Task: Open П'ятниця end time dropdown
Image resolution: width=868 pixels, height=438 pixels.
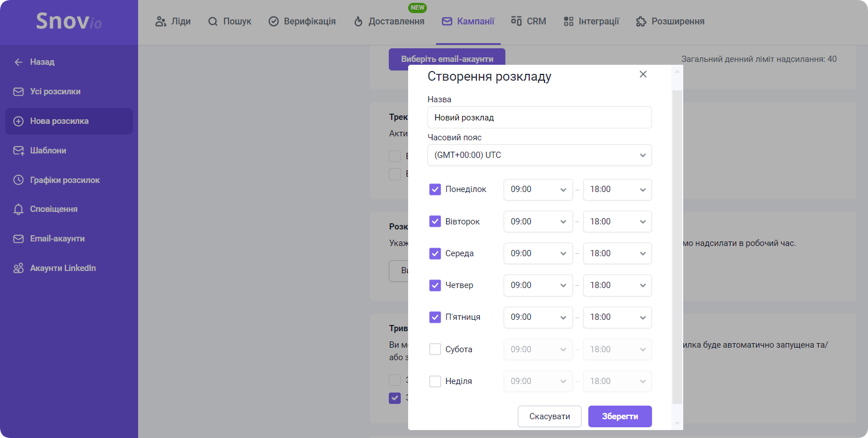Action: pos(617,318)
